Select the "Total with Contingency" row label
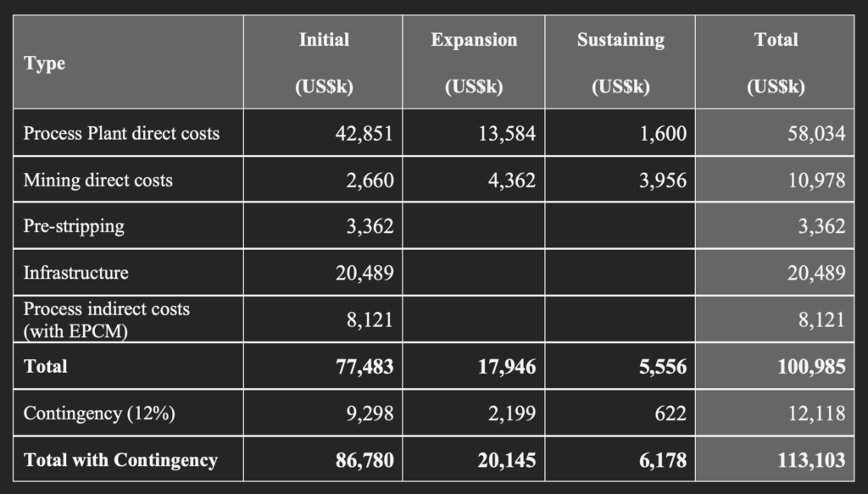 click(121, 459)
